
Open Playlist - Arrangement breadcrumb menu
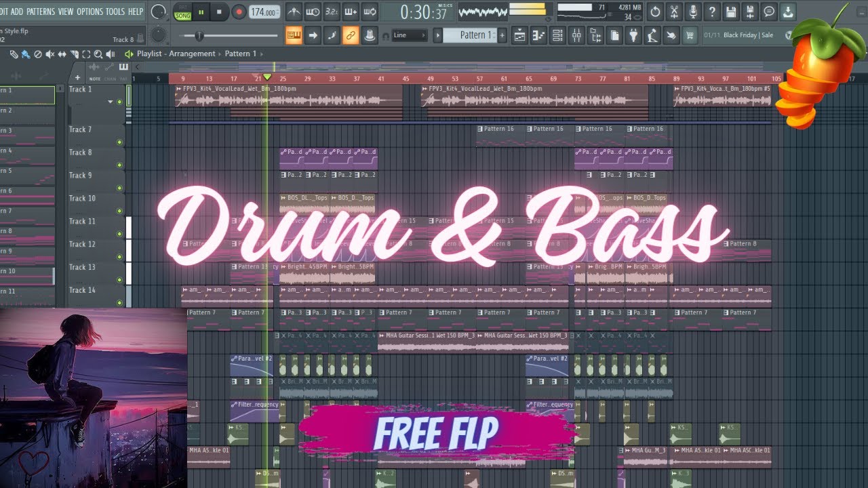click(x=176, y=54)
